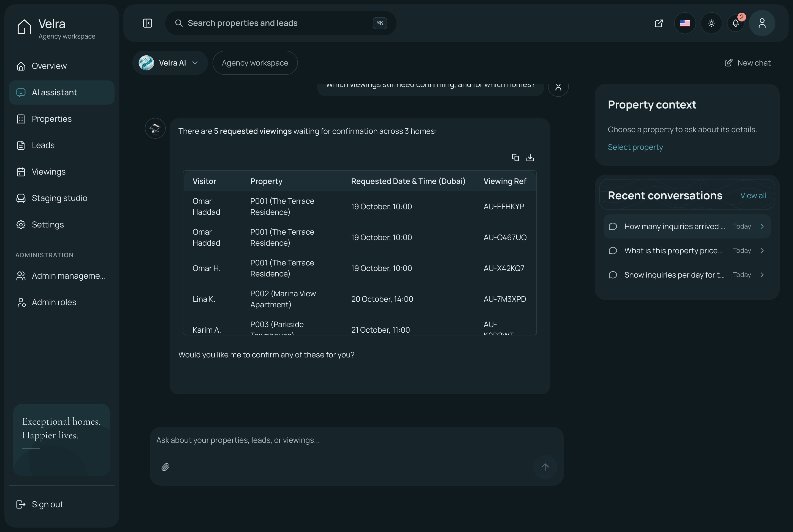Select viewing ref AU-Q467UQ cell

[505, 237]
